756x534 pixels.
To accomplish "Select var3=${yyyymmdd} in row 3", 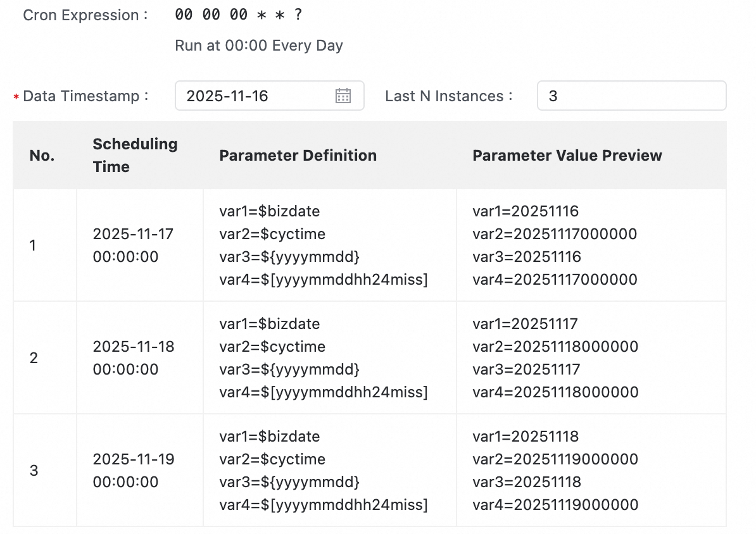I will (290, 482).
